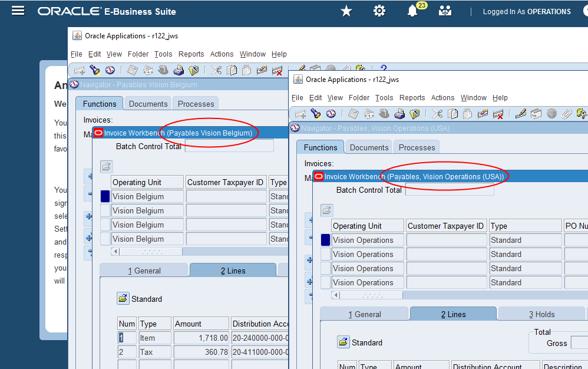Open Window menu in USA window
This screenshot has width=588, height=369.
coord(474,97)
